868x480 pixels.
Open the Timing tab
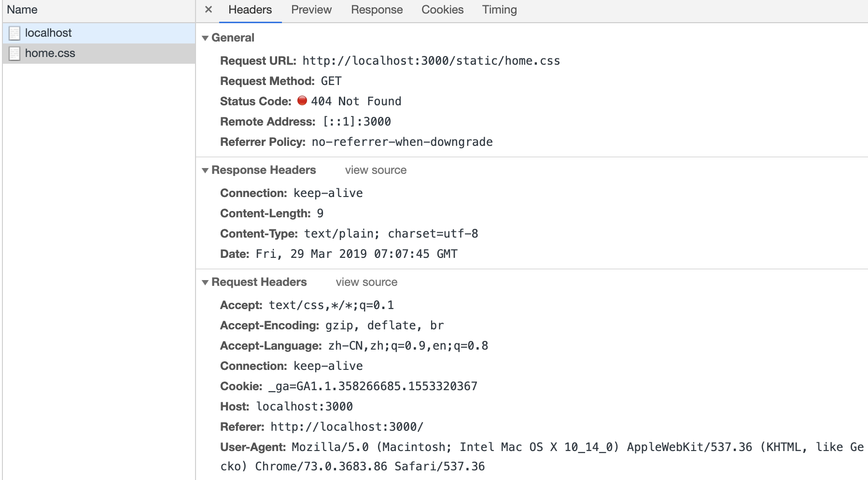coord(499,10)
